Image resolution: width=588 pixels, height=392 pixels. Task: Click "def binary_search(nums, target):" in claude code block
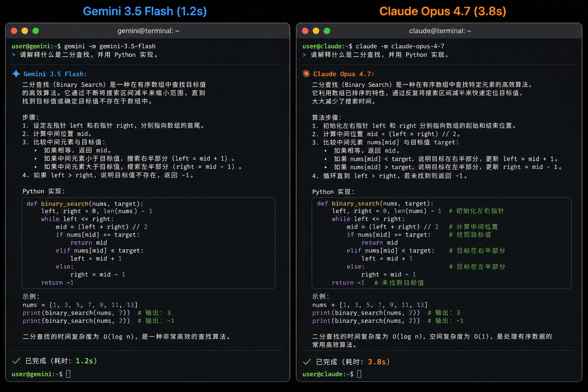pos(375,203)
